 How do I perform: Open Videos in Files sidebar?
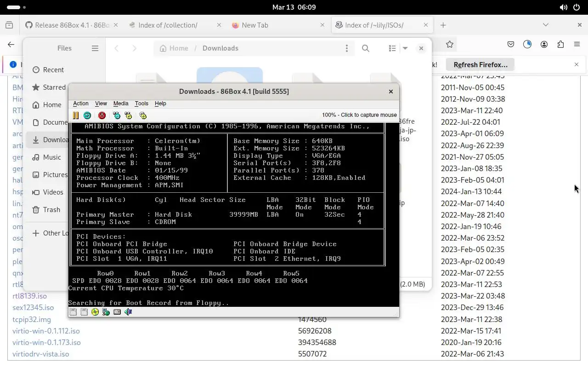coord(48,192)
